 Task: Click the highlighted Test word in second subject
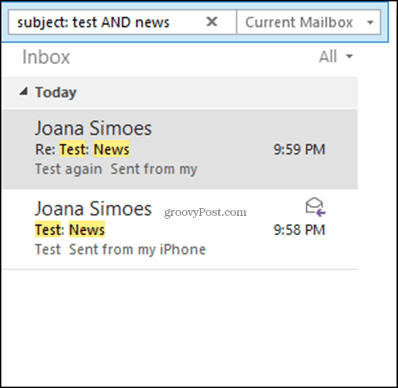[x=48, y=230]
